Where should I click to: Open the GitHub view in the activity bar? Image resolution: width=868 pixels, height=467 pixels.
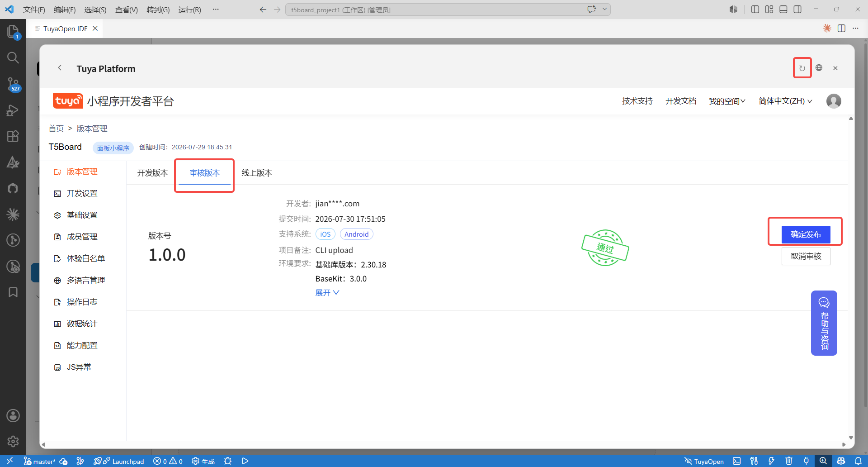(x=13, y=188)
